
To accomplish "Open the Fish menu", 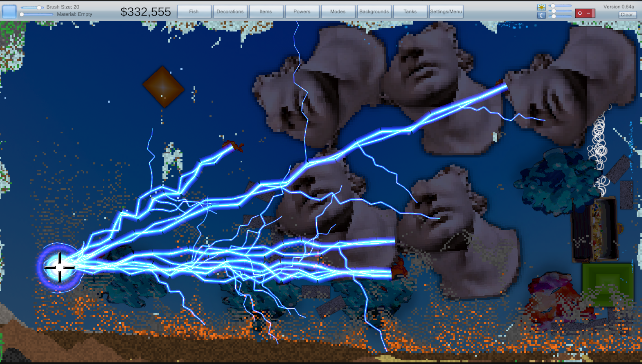I will 194,11.
